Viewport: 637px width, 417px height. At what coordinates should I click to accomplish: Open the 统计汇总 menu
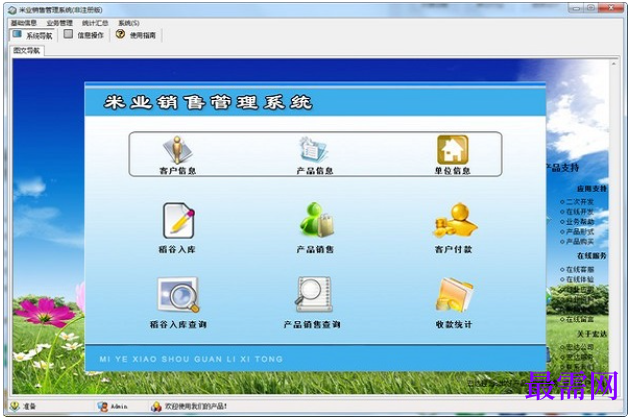click(95, 23)
